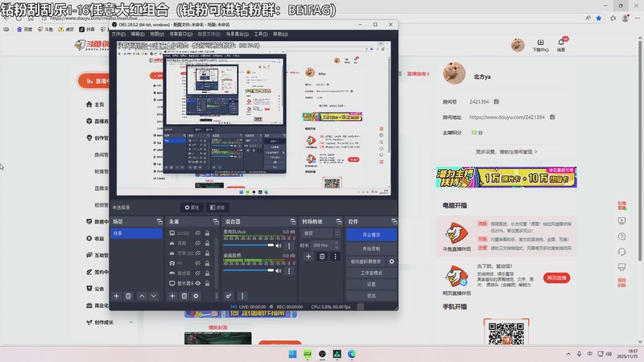This screenshot has width=644, height=362.
Task: Open OBS 设置 settings button
Action: point(371,284)
